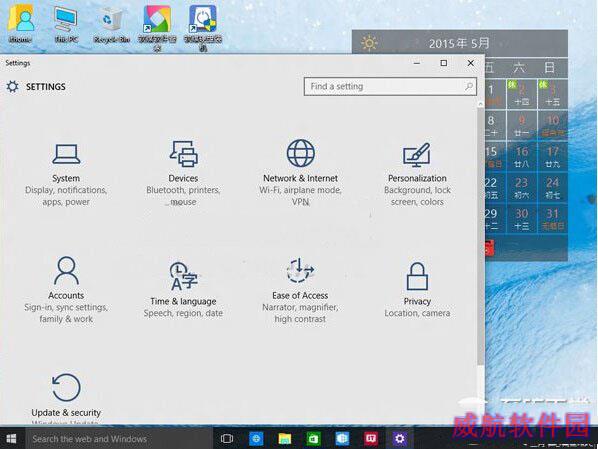Screen dimensions: 598x449
Task: Open the System settings laptop icon
Action: tap(66, 154)
